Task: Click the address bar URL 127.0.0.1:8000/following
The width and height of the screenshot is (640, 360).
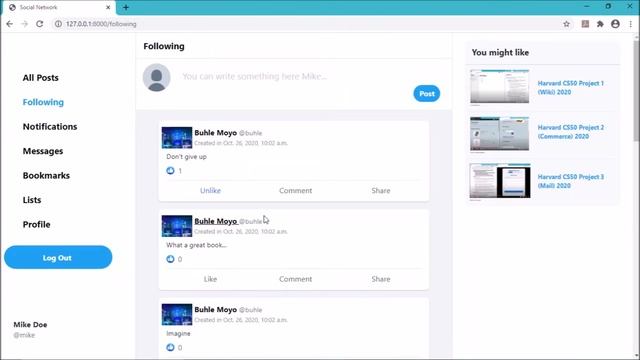Action: point(101,24)
